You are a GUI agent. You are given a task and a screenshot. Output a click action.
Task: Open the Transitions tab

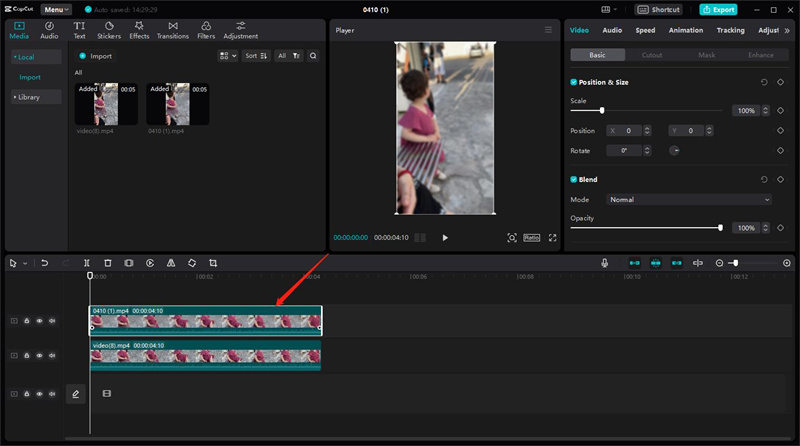[173, 30]
